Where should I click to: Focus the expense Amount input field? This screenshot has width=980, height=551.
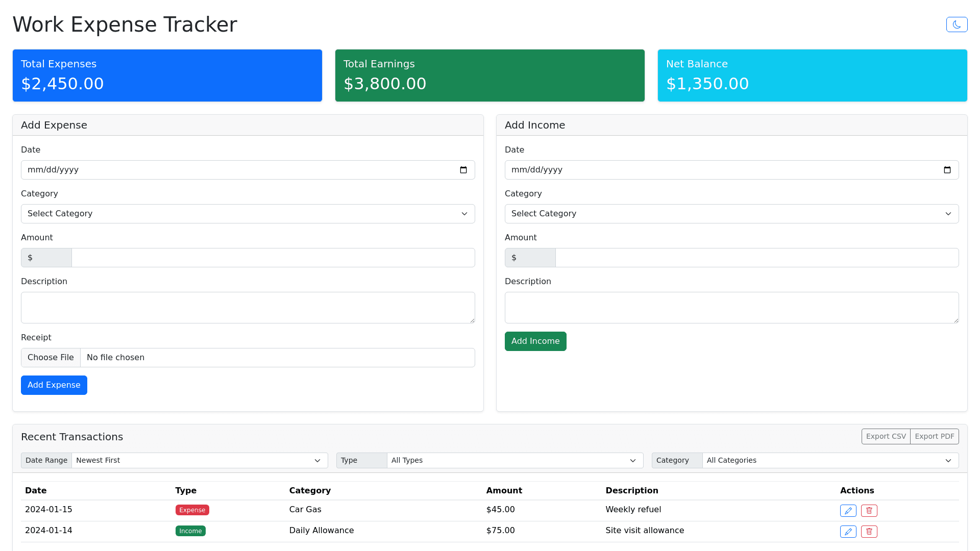coord(273,258)
